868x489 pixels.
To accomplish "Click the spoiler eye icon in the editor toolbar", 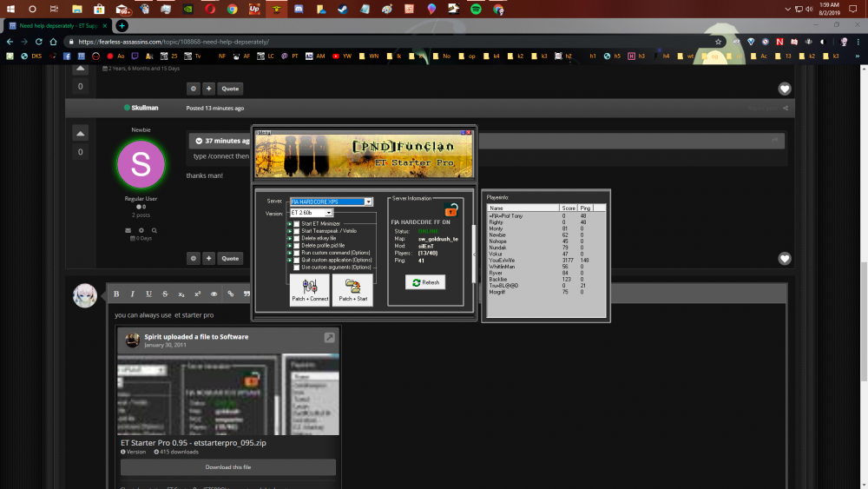I will point(214,294).
